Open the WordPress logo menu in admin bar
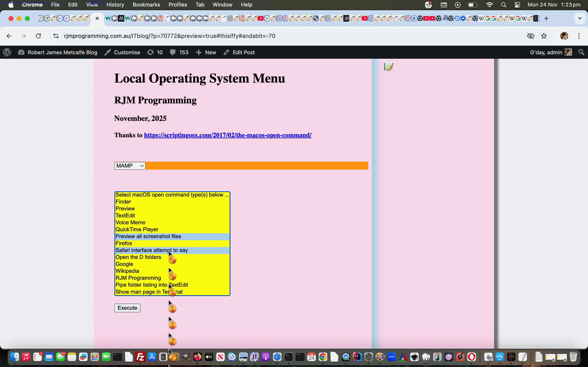This screenshot has height=367, width=588. (x=7, y=52)
